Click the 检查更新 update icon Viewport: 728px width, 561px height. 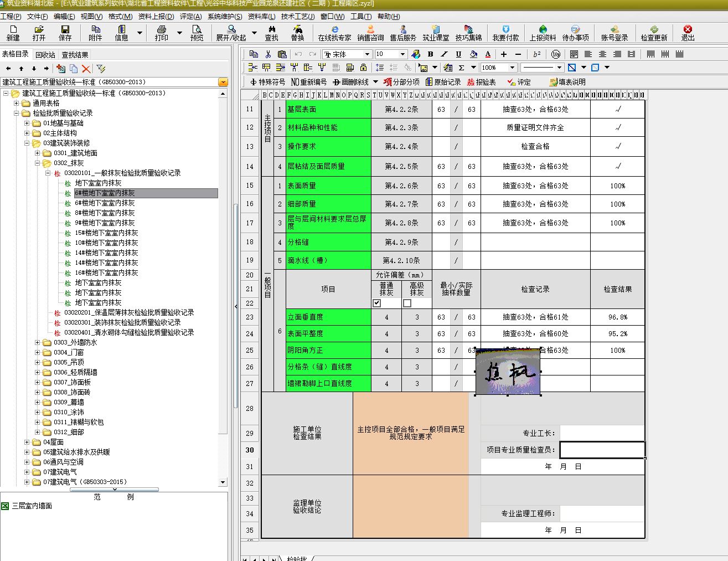654,33
